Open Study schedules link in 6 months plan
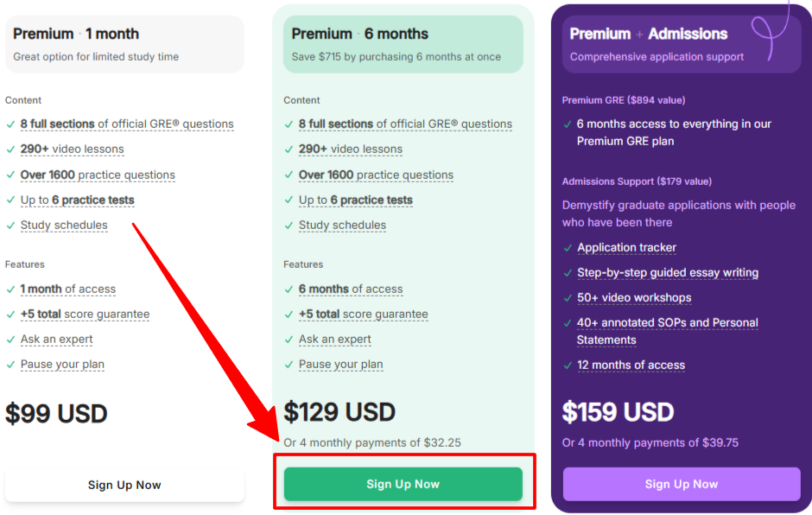 [342, 226]
